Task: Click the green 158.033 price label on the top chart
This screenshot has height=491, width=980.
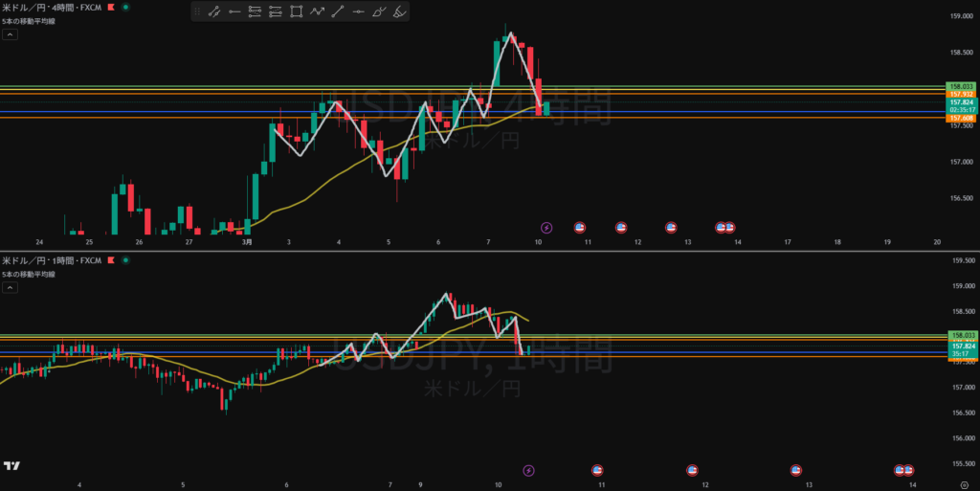Action: [960, 86]
